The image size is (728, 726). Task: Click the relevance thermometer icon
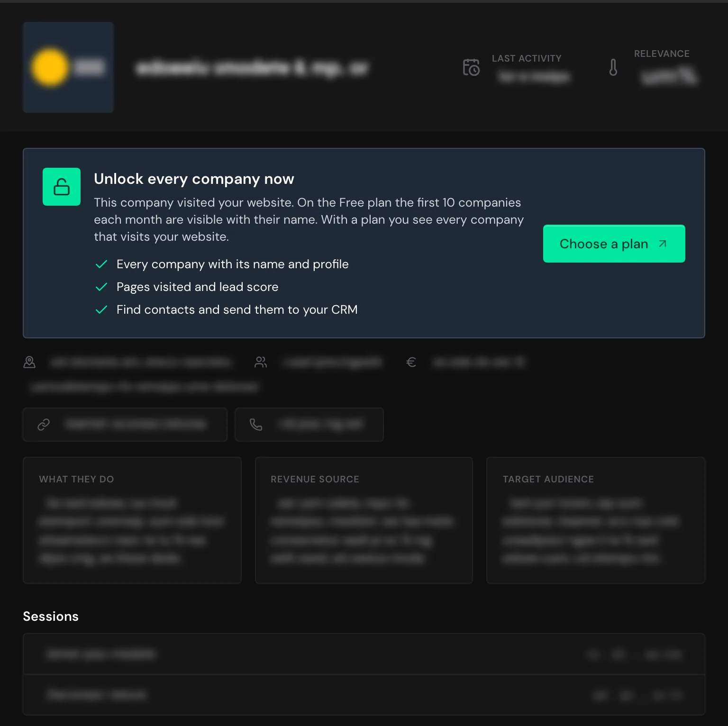(613, 67)
